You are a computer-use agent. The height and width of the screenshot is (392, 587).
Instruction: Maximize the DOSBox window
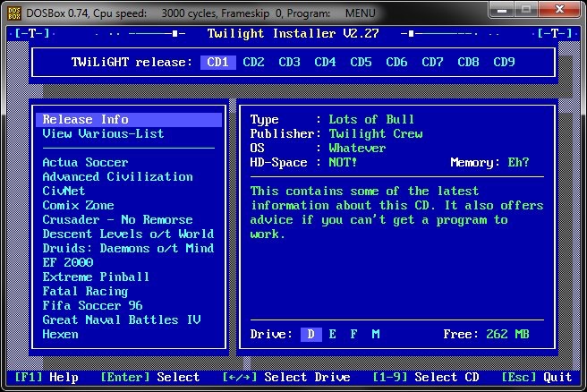(526, 10)
